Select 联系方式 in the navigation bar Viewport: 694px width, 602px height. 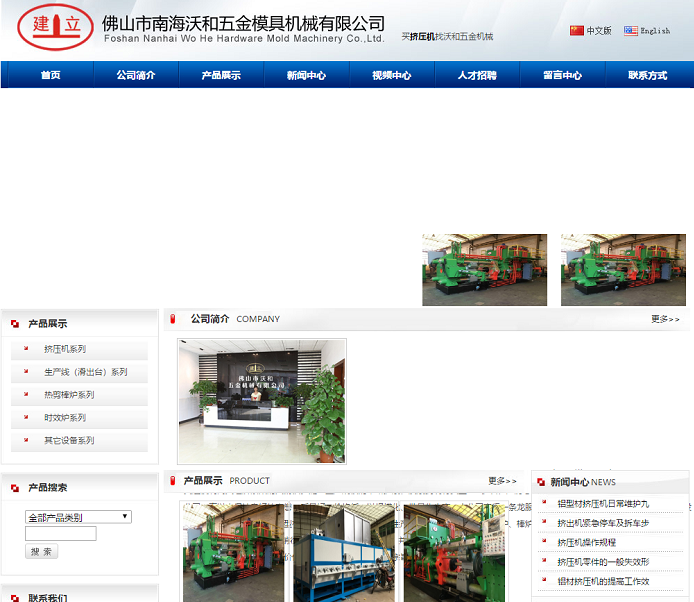[x=647, y=75]
